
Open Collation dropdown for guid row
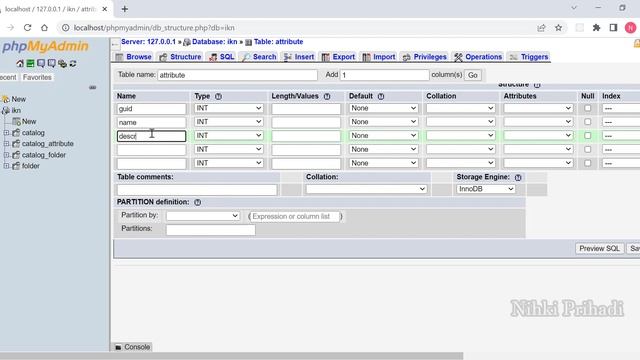460,108
